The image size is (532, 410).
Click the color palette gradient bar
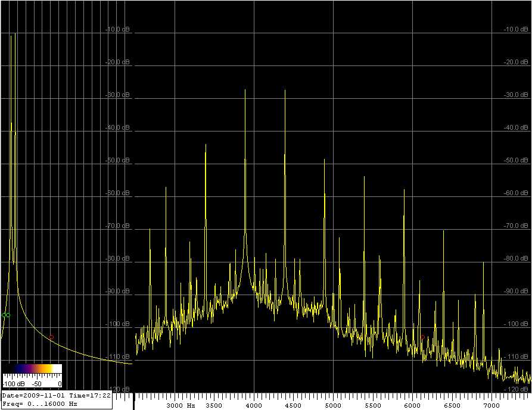32,368
